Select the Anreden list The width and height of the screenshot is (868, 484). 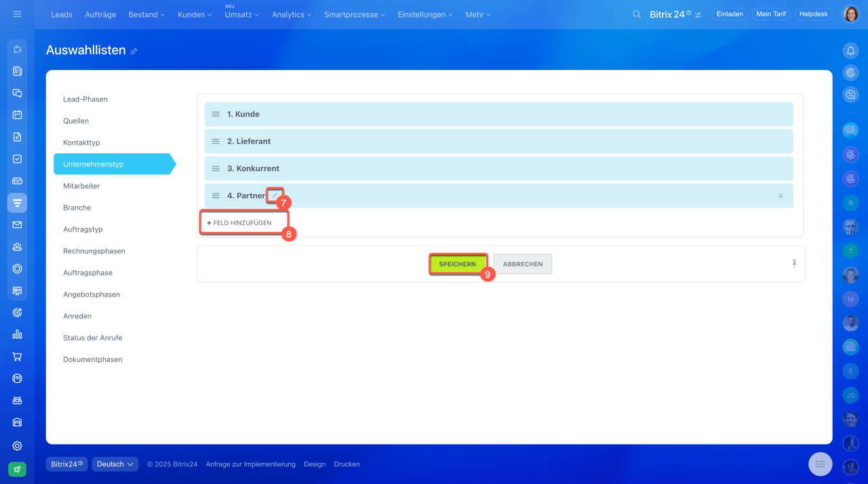click(x=77, y=316)
